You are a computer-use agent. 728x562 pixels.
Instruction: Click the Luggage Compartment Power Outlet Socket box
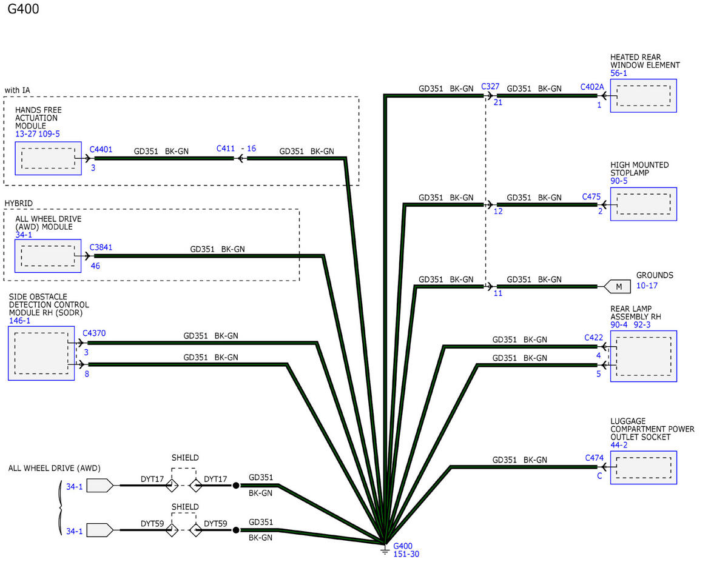643,467
